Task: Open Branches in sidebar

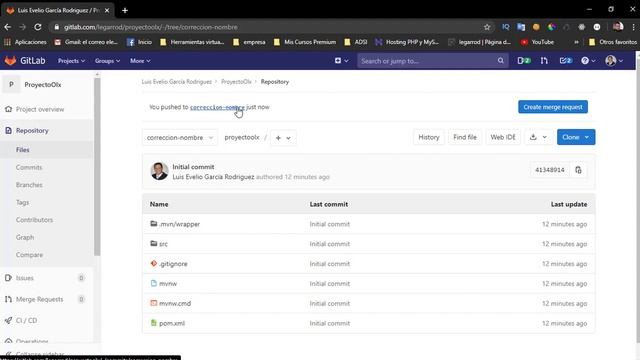Action: click(x=29, y=185)
